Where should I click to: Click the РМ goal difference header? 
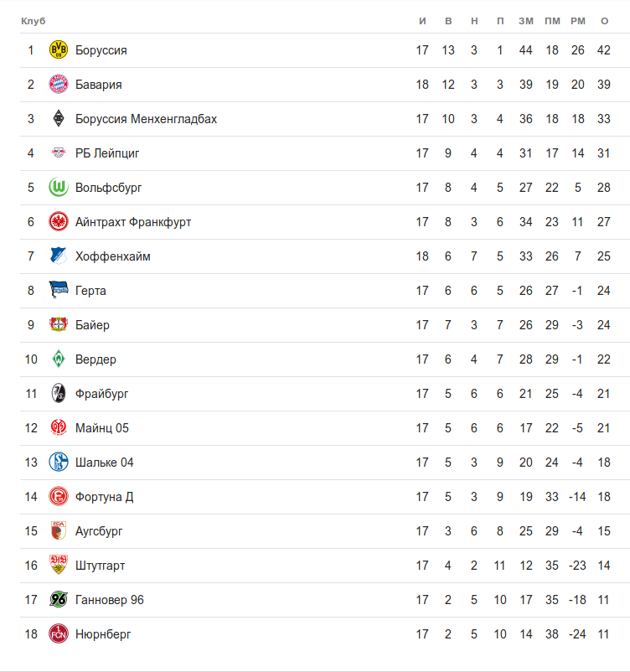pyautogui.click(x=578, y=21)
